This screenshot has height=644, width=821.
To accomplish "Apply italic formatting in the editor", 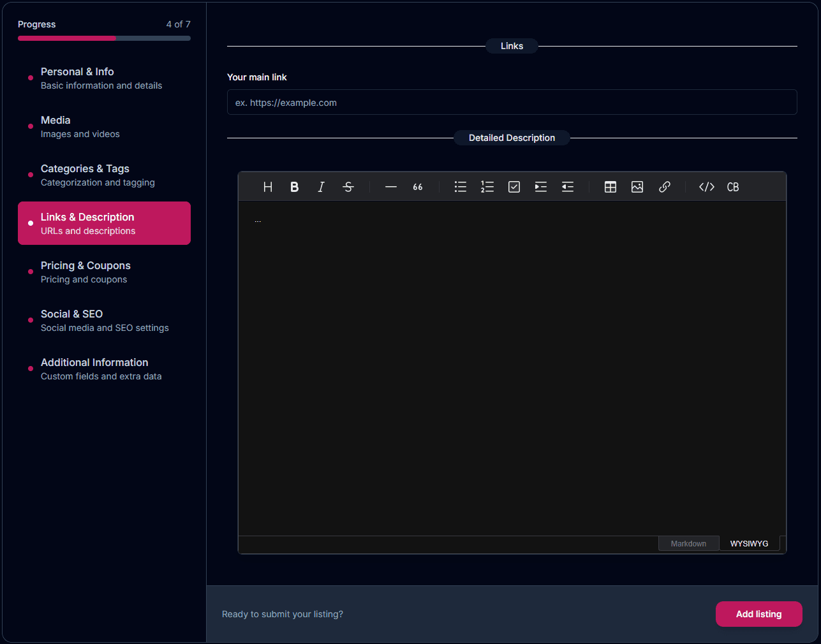I will pyautogui.click(x=322, y=187).
